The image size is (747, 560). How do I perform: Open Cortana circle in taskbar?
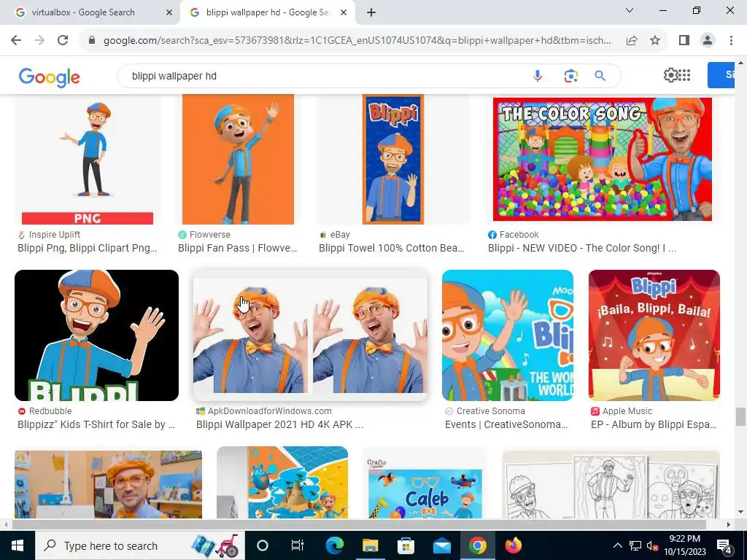(263, 545)
